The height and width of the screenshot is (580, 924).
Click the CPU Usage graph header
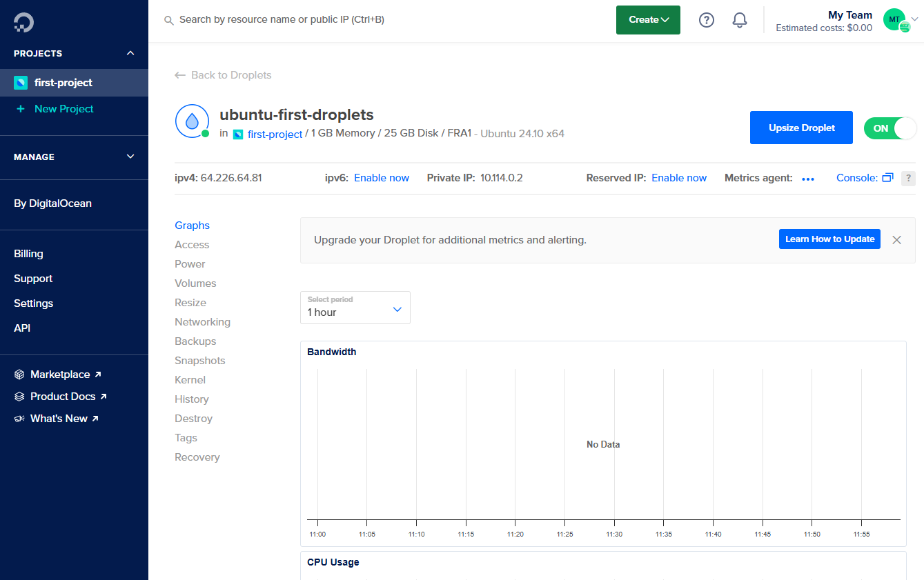click(x=333, y=562)
